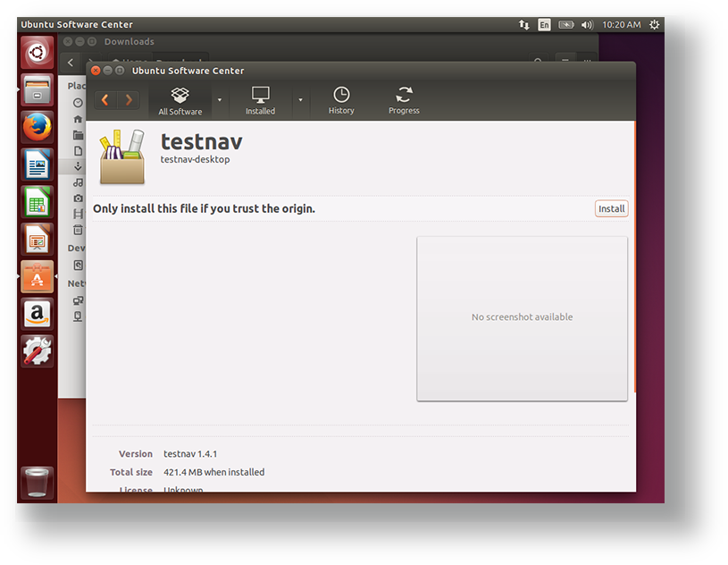
Task: Open Files from the launcher
Action: pos(38,90)
